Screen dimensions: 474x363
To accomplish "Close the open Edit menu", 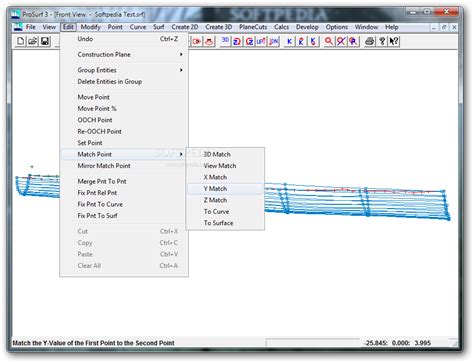I will coord(68,27).
